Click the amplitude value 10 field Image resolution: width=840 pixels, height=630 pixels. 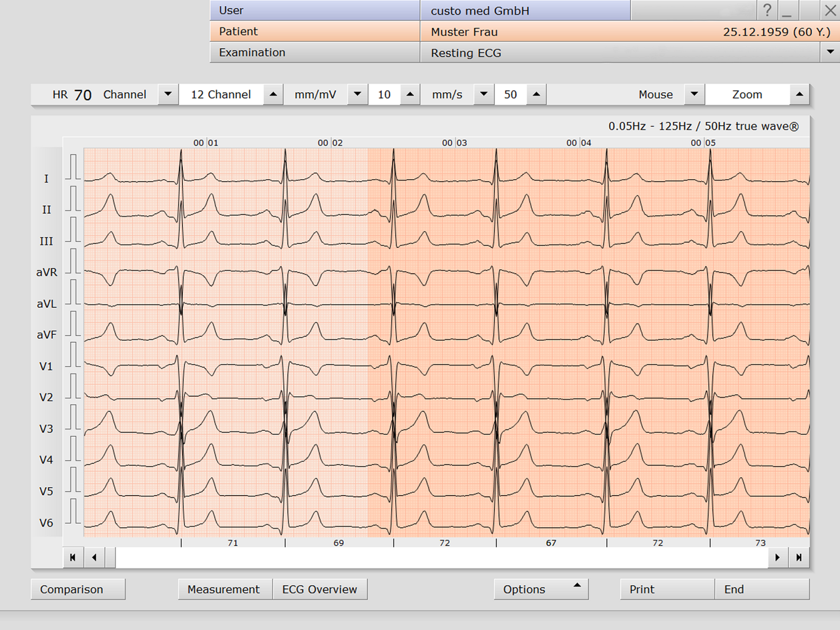tap(384, 94)
